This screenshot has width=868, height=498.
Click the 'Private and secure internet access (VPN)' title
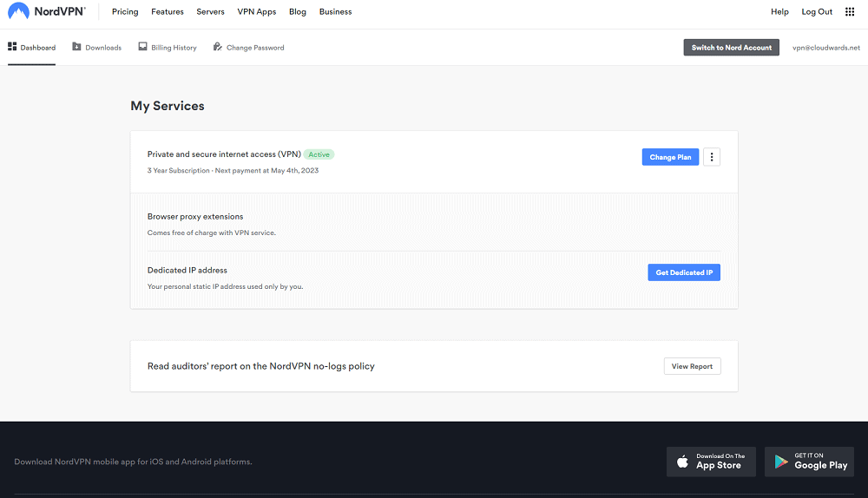click(x=224, y=154)
